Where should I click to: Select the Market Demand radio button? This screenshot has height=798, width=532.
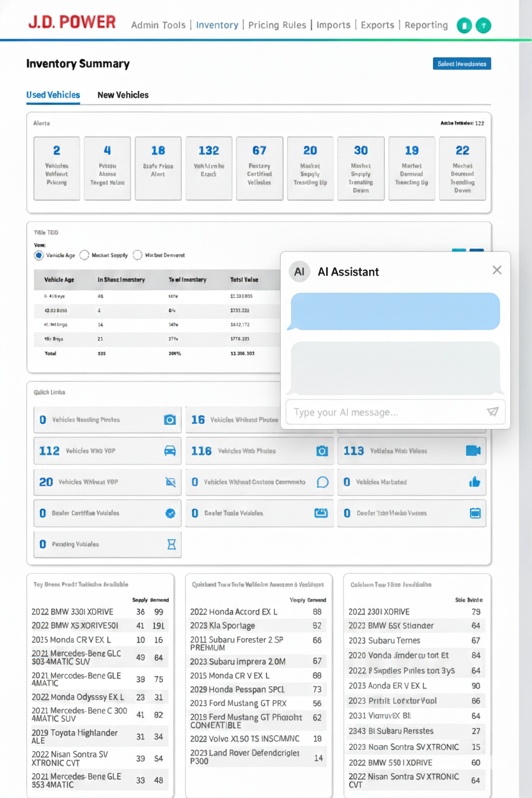pos(137,255)
